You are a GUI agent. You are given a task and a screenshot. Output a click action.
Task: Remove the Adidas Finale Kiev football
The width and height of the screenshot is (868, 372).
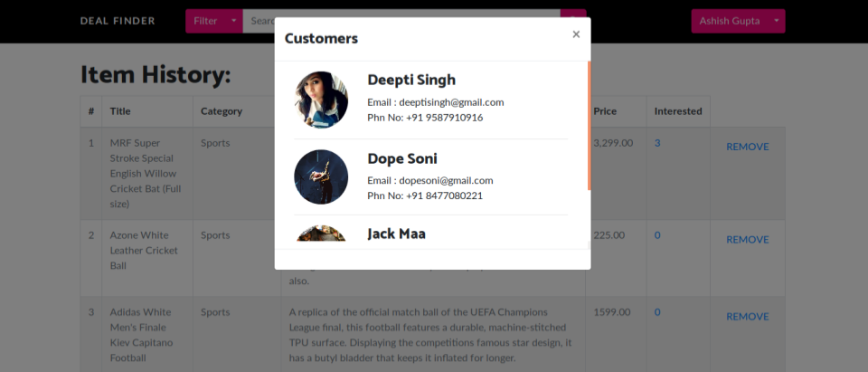[x=747, y=317]
